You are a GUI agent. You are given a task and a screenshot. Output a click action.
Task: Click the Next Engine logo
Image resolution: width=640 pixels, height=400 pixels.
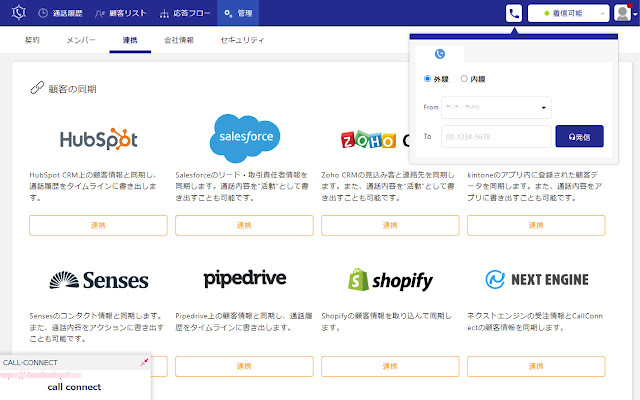(x=537, y=280)
